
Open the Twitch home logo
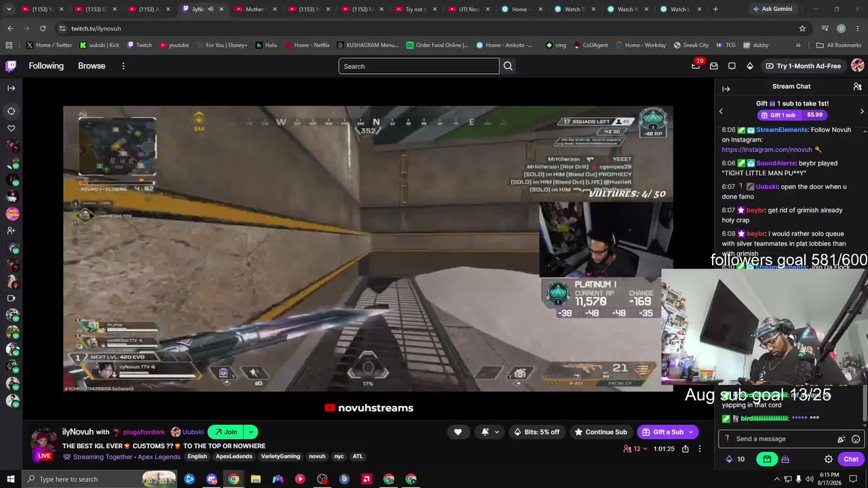[11, 66]
